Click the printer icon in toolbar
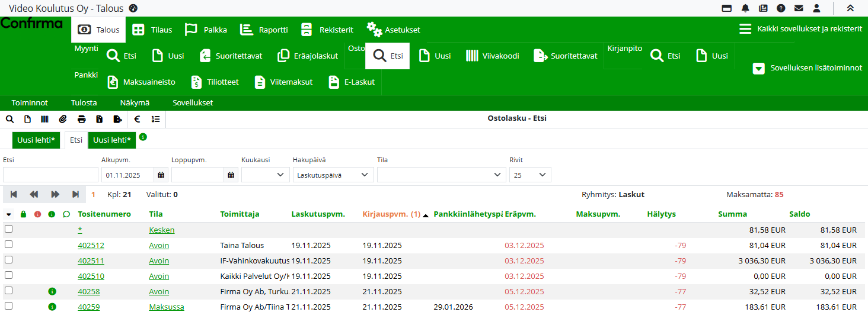This screenshot has height=312, width=868. click(x=81, y=119)
